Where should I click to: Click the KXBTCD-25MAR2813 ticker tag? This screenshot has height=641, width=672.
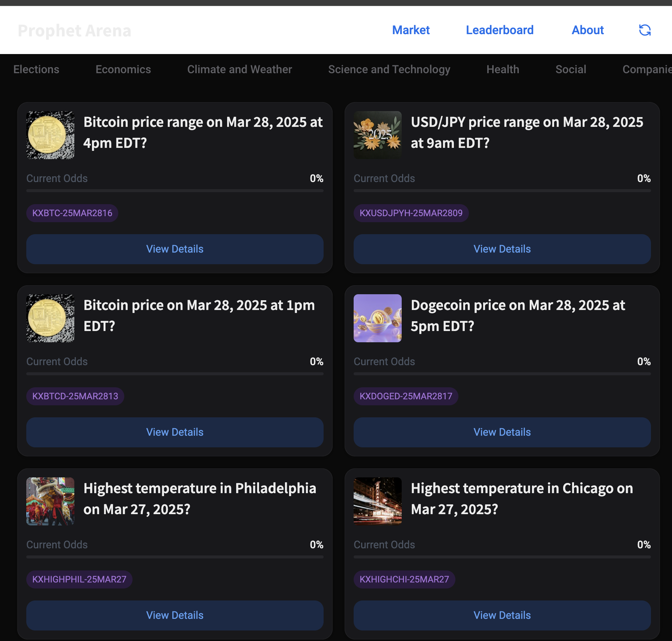(75, 396)
